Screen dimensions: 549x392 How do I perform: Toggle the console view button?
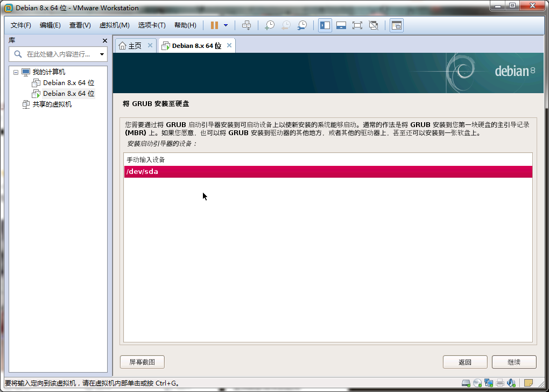[x=396, y=25]
